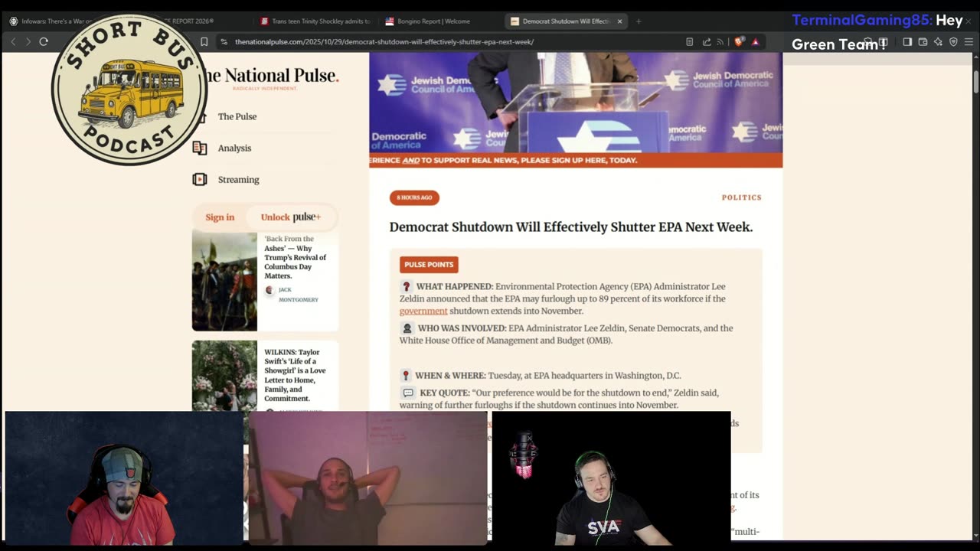Click the POLITICS category link
The height and width of the screenshot is (551, 980).
741,197
